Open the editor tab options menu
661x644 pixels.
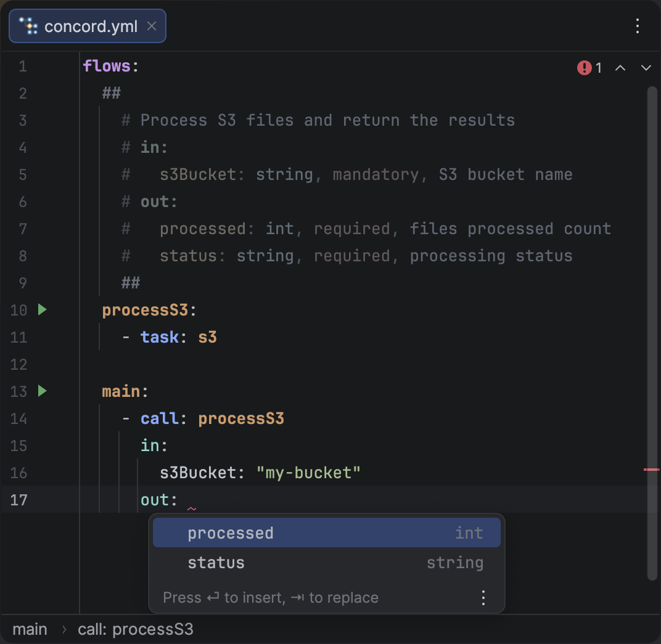tap(638, 26)
